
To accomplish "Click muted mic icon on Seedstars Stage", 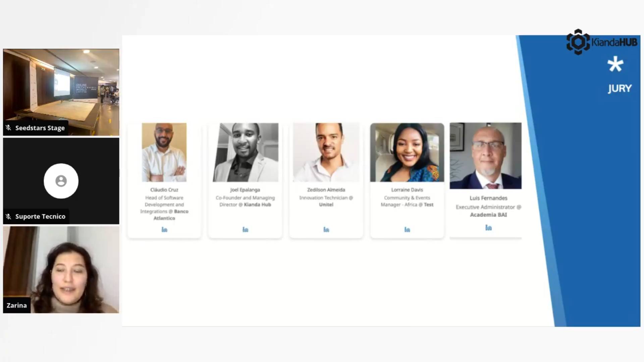I will click(9, 128).
